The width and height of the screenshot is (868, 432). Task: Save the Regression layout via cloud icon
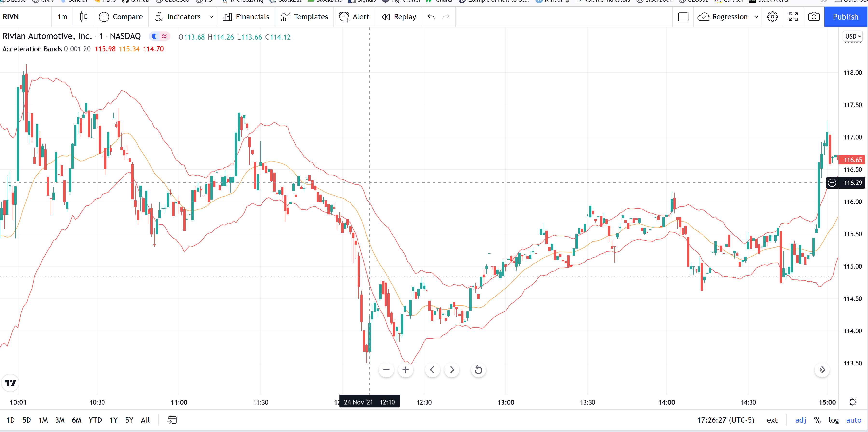pos(704,17)
